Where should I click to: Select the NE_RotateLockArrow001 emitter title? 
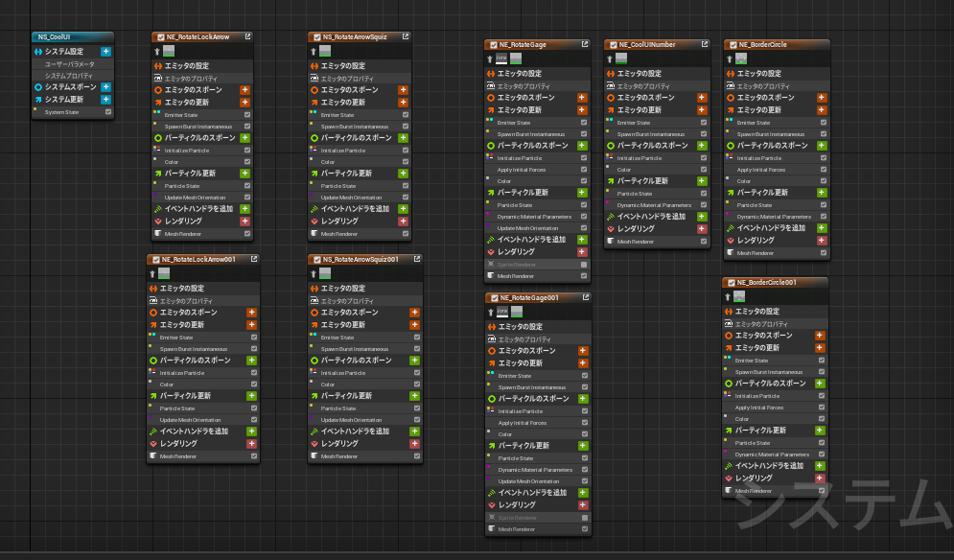tap(198, 259)
